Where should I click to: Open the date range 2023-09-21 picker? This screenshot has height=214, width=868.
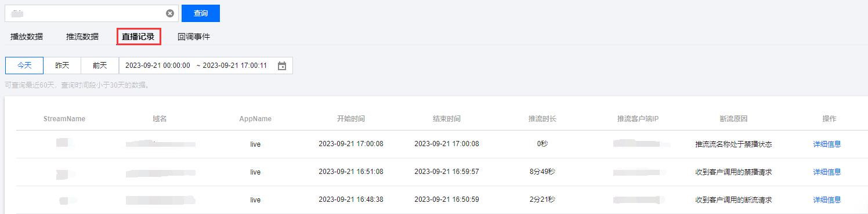206,66
